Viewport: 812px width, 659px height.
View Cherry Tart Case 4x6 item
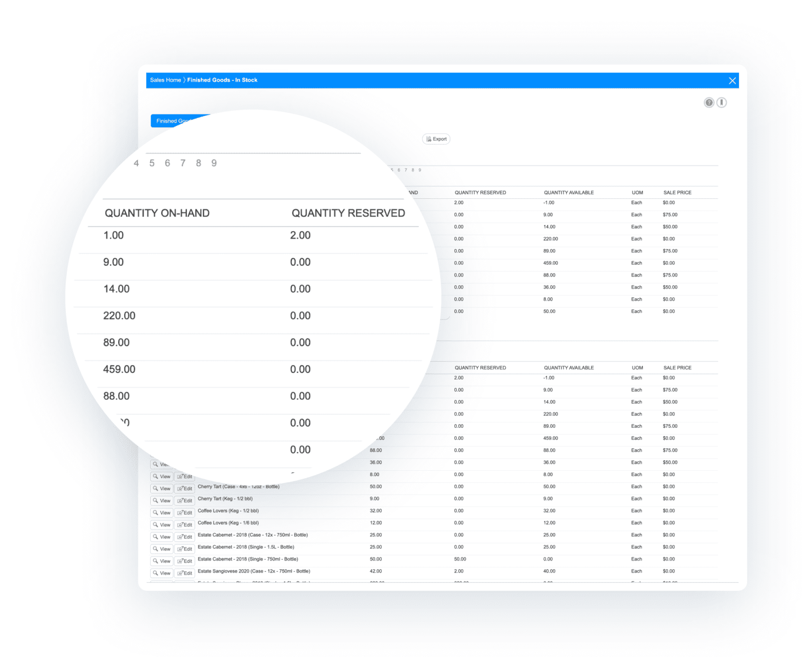tap(162, 489)
